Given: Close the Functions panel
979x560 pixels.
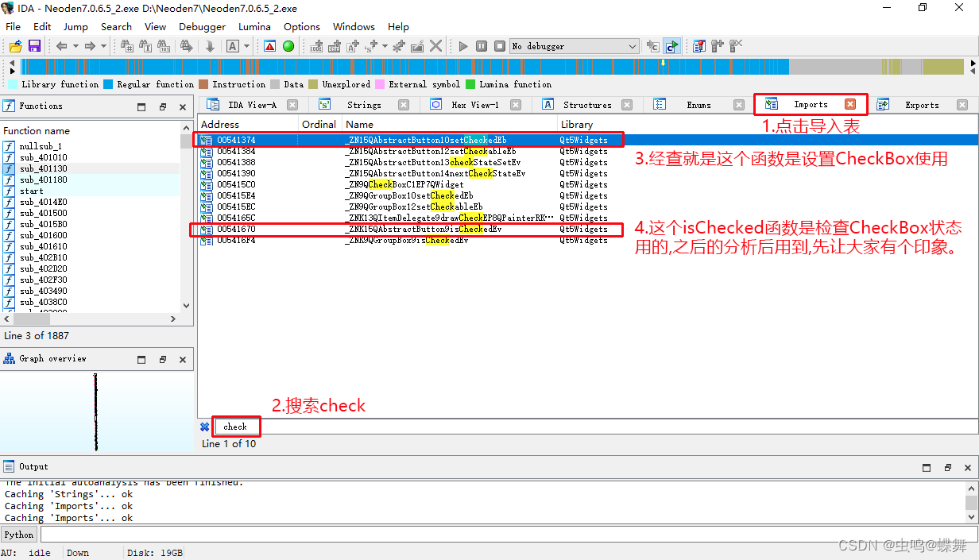Looking at the screenshot, I should click(182, 107).
